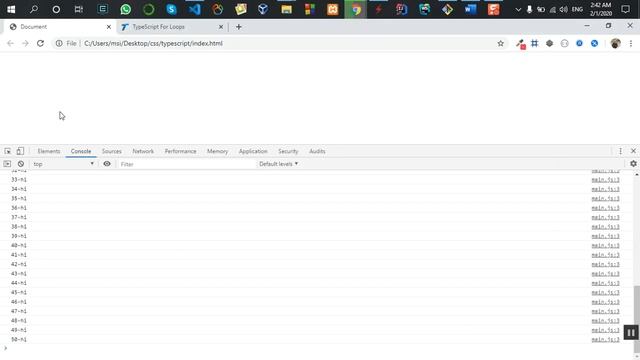Reload the current page
The width and height of the screenshot is (640, 360).
click(x=40, y=43)
